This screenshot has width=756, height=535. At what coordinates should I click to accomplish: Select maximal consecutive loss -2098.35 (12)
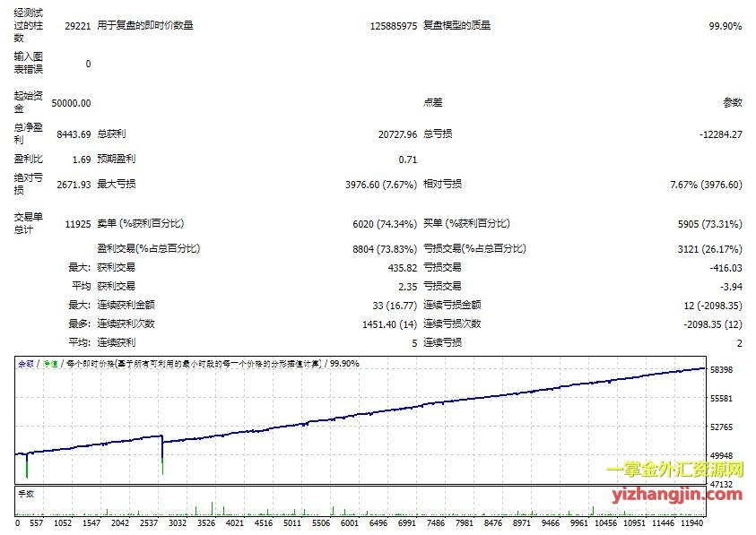(713, 324)
